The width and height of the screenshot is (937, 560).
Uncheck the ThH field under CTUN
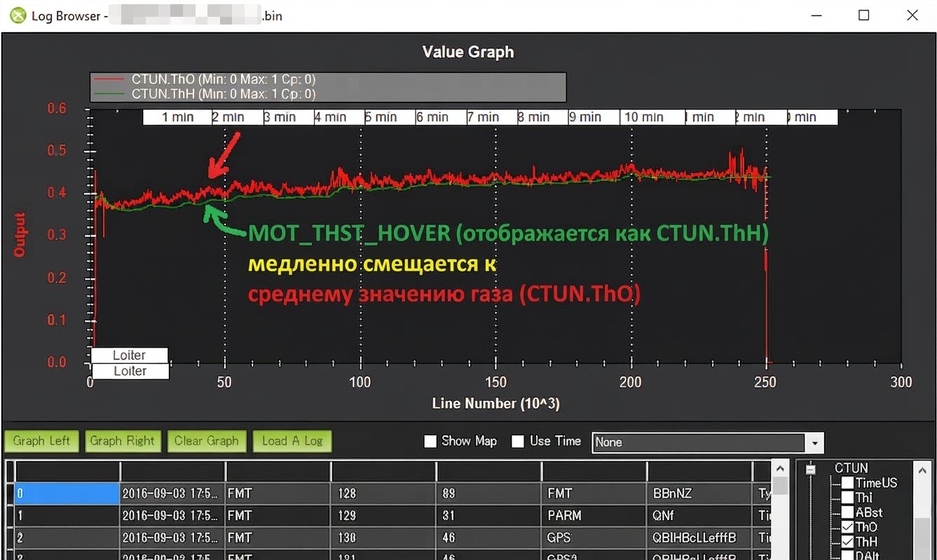tap(847, 542)
